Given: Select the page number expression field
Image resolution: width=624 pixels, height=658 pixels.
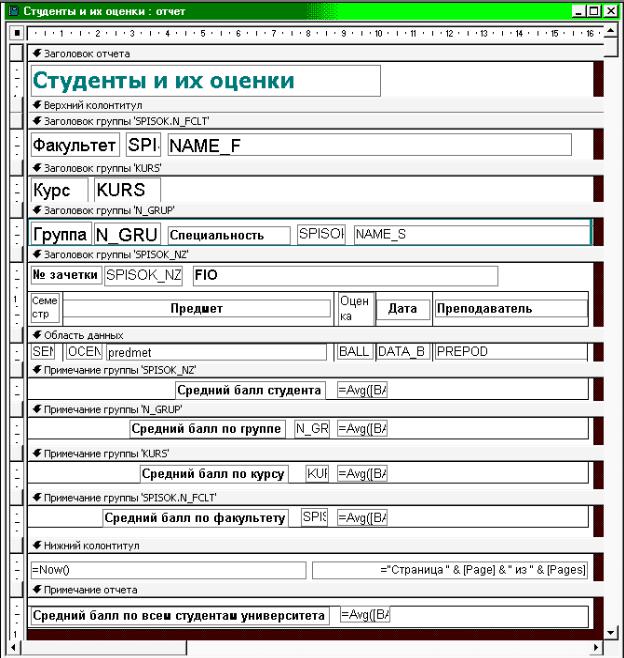Looking at the screenshot, I should (450, 570).
